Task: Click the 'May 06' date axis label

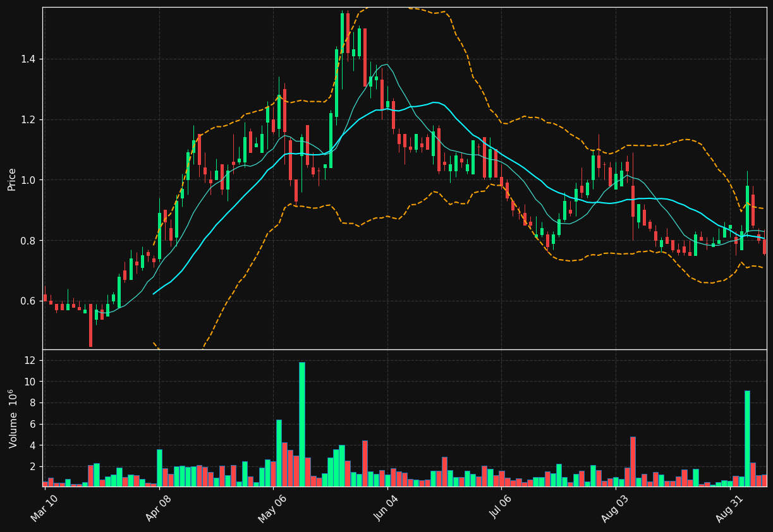Action: coord(272,509)
